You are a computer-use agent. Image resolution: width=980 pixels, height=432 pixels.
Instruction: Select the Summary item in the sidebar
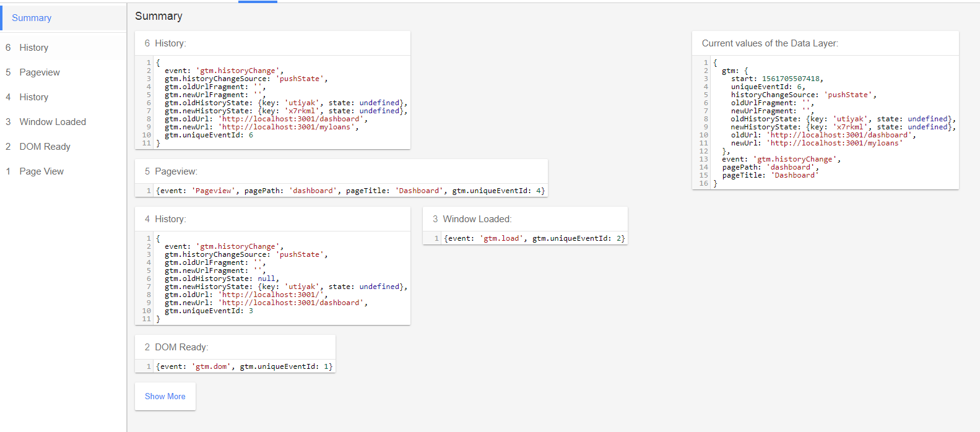point(64,18)
